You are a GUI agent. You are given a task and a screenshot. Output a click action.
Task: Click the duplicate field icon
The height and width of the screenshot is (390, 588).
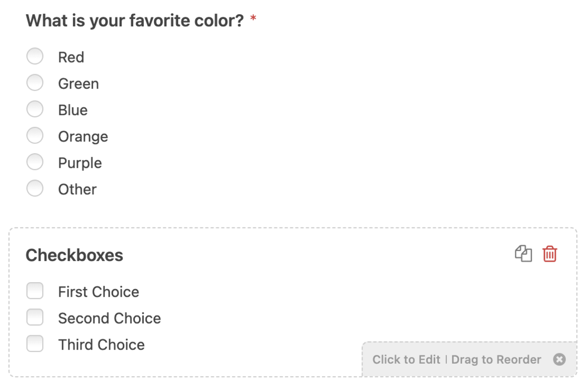pyautogui.click(x=523, y=254)
